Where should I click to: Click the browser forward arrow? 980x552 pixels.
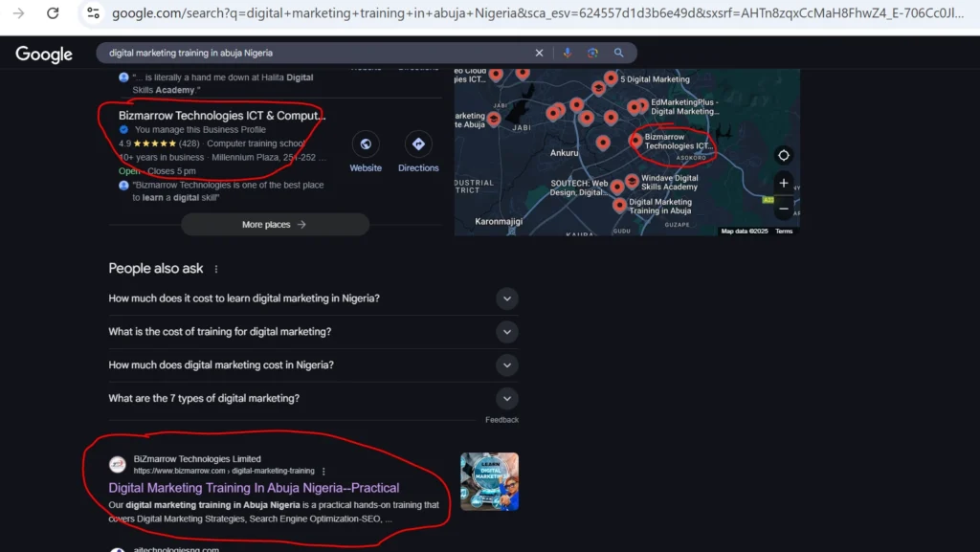pos(19,13)
